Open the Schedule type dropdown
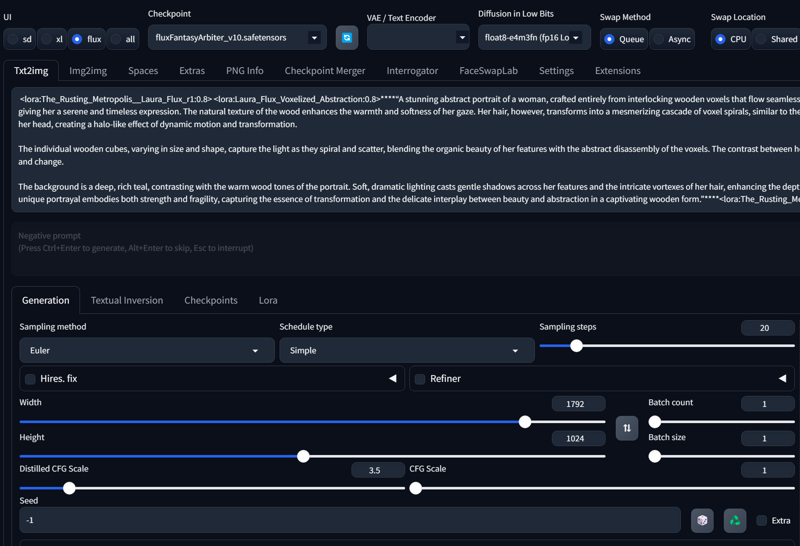Image resolution: width=800 pixels, height=546 pixels. 406,351
